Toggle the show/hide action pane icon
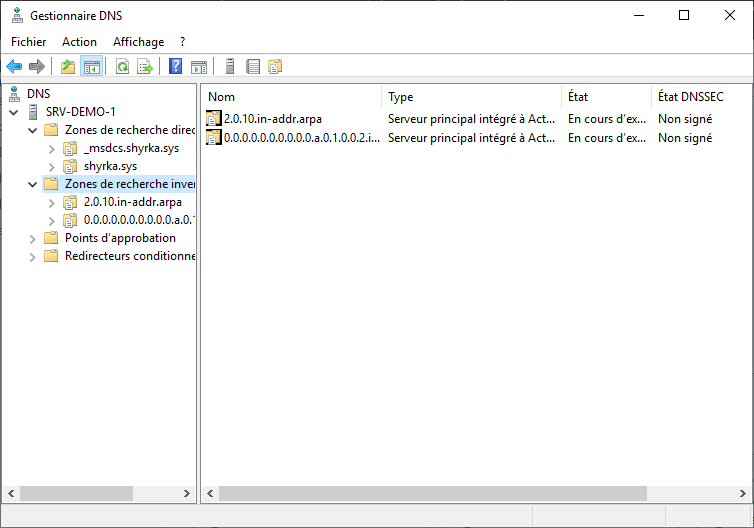This screenshot has height=528, width=754. point(199,67)
